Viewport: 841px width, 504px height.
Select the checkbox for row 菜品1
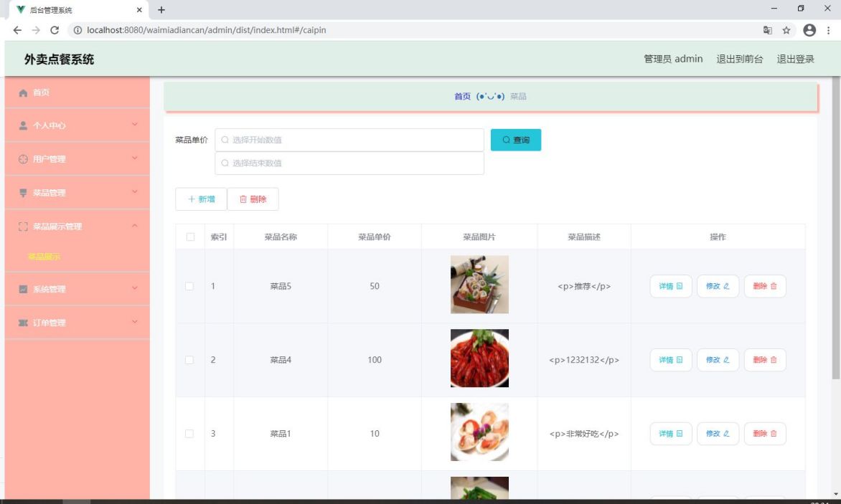[x=189, y=433]
